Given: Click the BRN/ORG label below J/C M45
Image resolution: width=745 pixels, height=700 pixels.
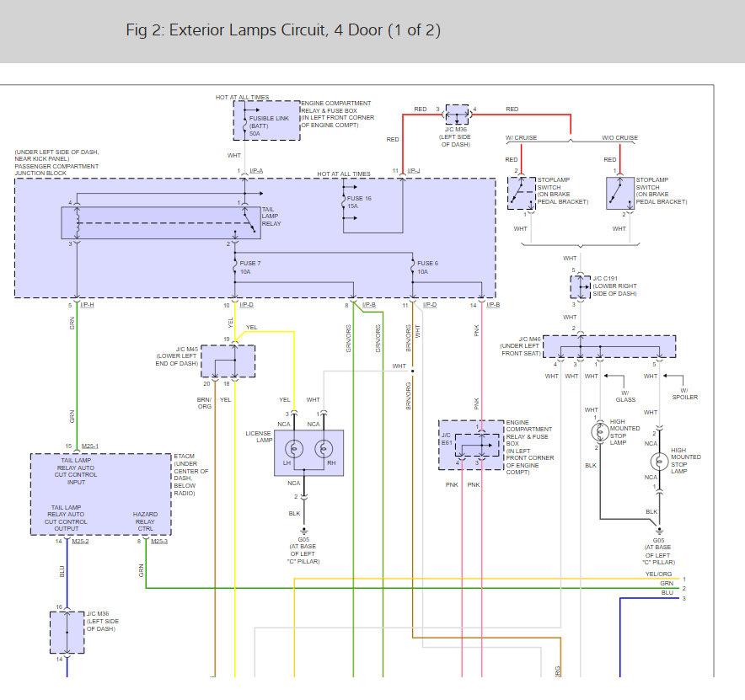Looking at the screenshot, I should (204, 403).
